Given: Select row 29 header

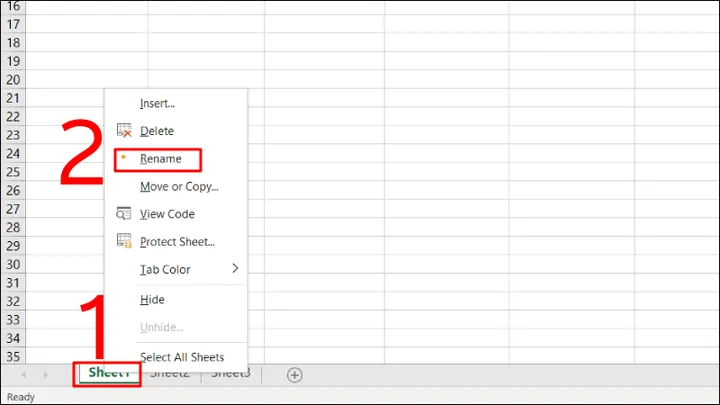Looking at the screenshot, I should pos(13,246).
